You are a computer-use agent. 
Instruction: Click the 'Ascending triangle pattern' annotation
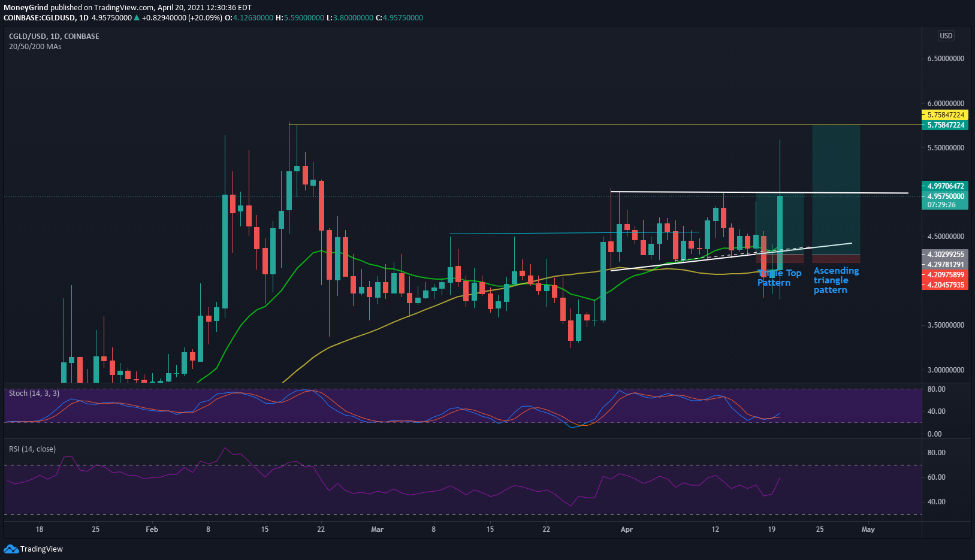836,280
